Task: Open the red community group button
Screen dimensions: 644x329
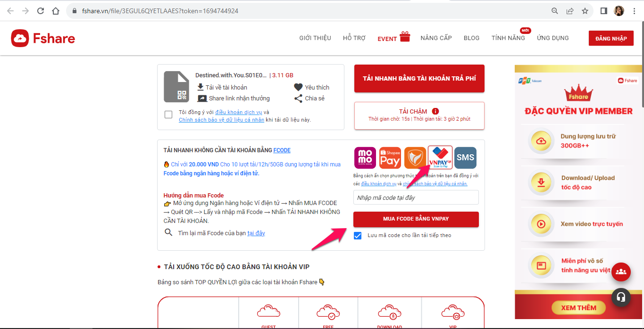Action: click(x=621, y=272)
